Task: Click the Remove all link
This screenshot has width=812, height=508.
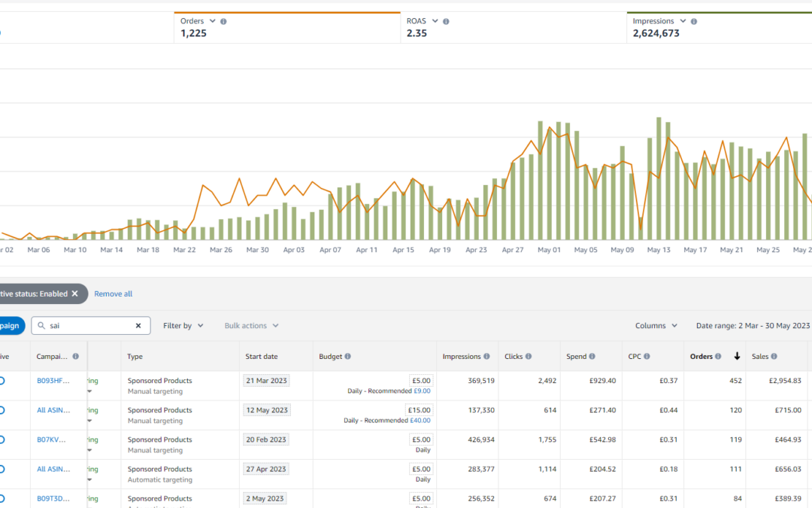Action: click(113, 294)
